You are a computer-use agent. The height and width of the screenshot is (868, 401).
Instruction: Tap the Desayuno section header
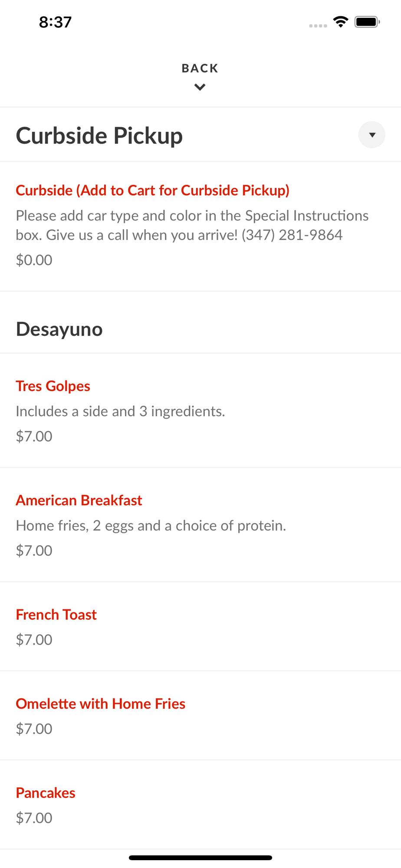point(59,329)
